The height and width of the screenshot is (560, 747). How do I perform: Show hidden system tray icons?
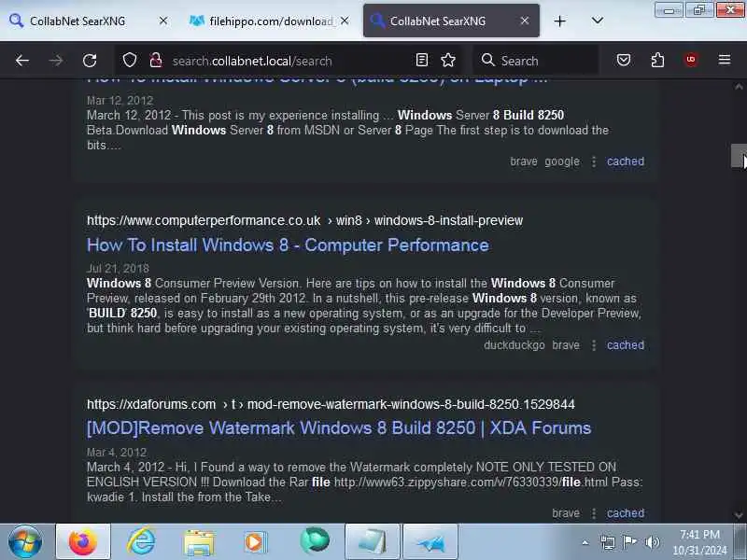[x=585, y=542]
